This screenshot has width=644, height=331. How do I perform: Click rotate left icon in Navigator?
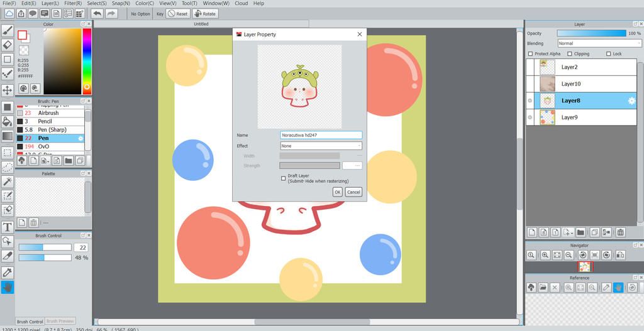pos(583,255)
